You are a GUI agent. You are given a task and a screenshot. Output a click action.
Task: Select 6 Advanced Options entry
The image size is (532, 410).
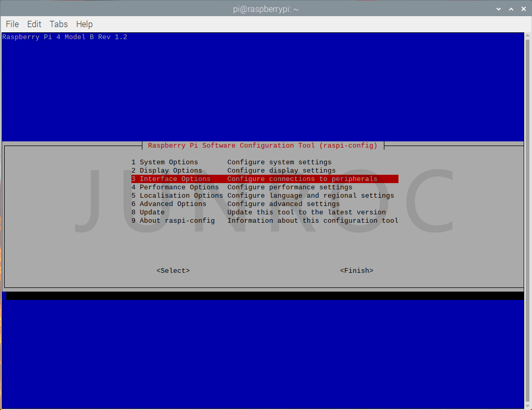coord(264,203)
